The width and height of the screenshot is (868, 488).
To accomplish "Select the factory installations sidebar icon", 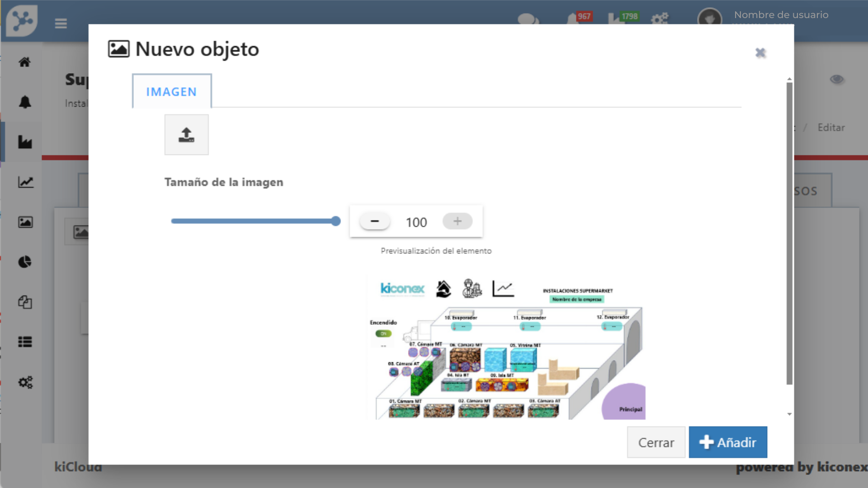I will click(x=25, y=142).
